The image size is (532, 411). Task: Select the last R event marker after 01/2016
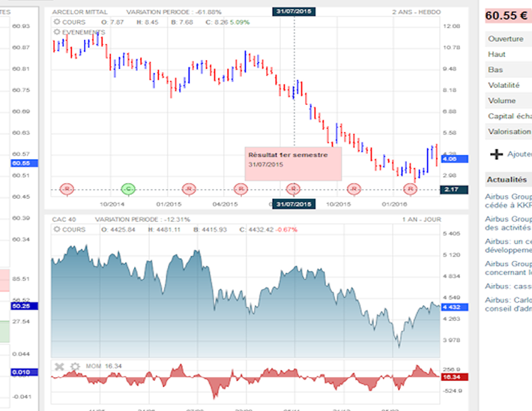click(x=410, y=189)
